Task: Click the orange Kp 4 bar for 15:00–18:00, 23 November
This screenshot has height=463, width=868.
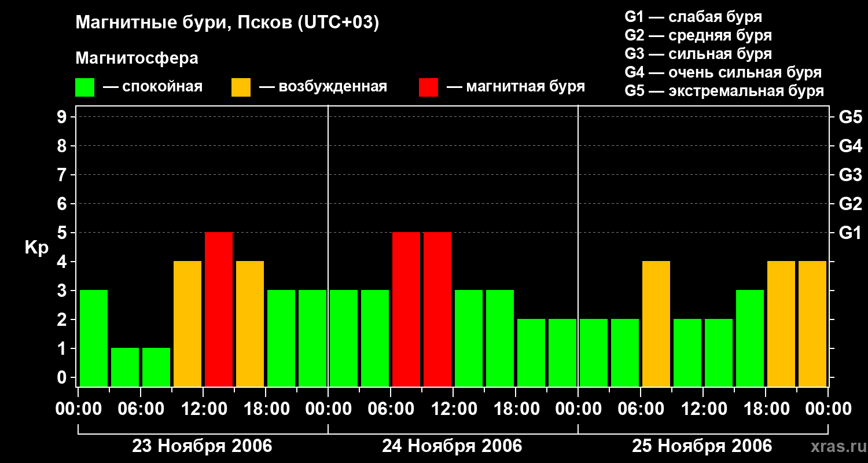Action: [250, 324]
